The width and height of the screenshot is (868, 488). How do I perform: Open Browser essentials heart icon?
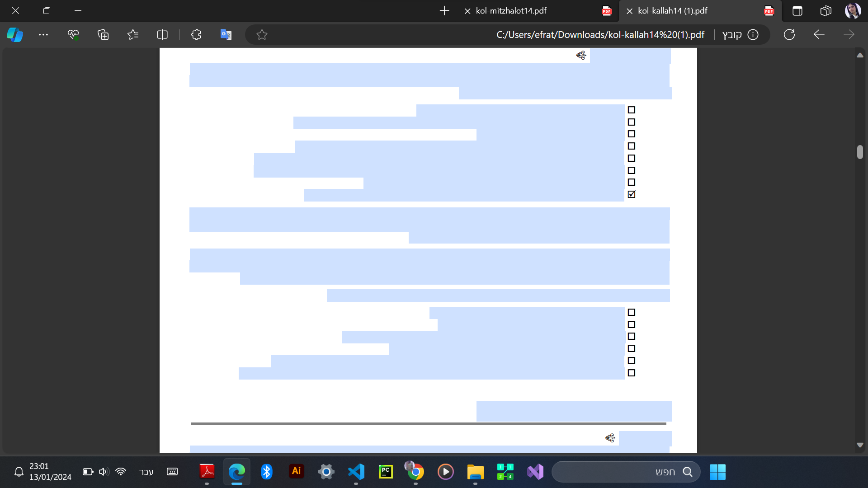(x=73, y=35)
